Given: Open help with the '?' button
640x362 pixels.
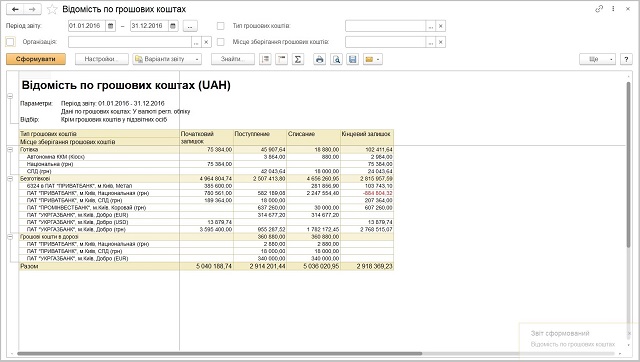Looking at the screenshot, I should tap(626, 59).
